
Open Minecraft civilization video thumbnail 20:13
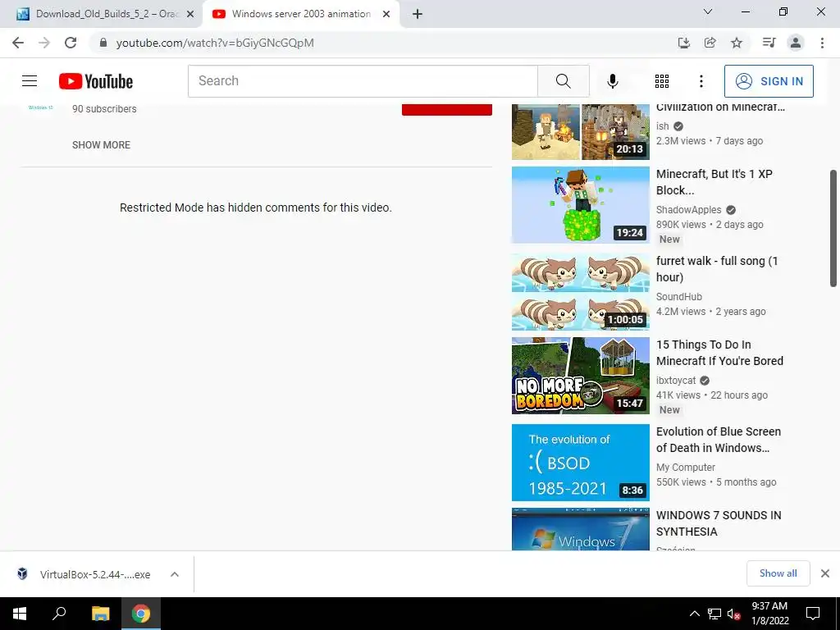pyautogui.click(x=581, y=132)
